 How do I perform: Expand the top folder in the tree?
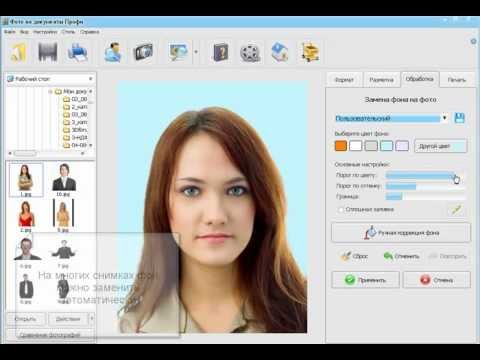50,91
